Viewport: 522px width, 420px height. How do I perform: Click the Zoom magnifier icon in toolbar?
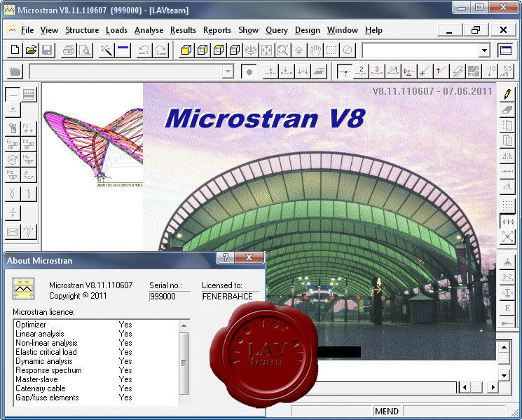tap(282, 50)
